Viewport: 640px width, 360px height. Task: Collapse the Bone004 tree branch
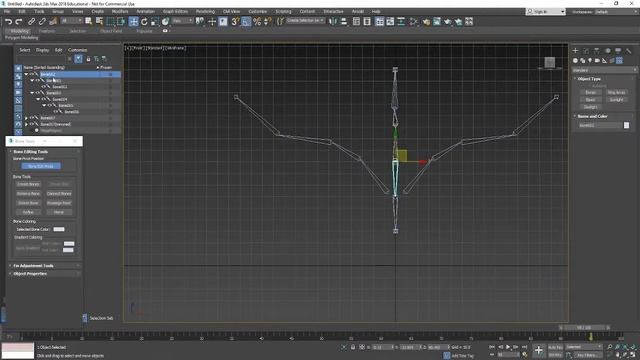pyautogui.click(x=38, y=99)
